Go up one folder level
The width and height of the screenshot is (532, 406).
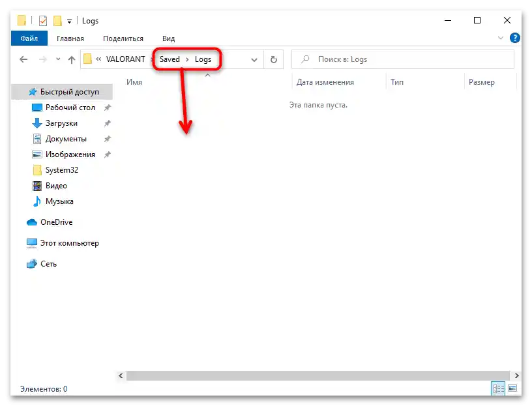pyautogui.click(x=71, y=59)
